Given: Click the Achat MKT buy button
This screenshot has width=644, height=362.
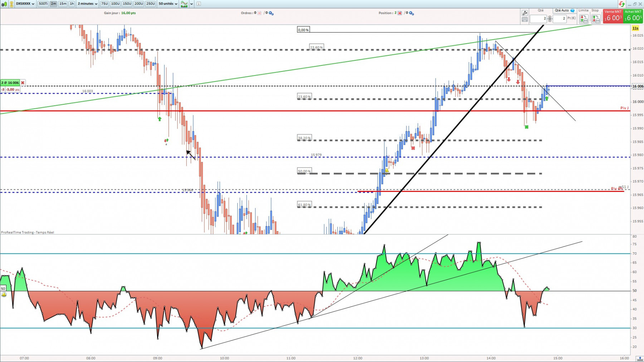Looking at the screenshot, I should [x=633, y=16].
